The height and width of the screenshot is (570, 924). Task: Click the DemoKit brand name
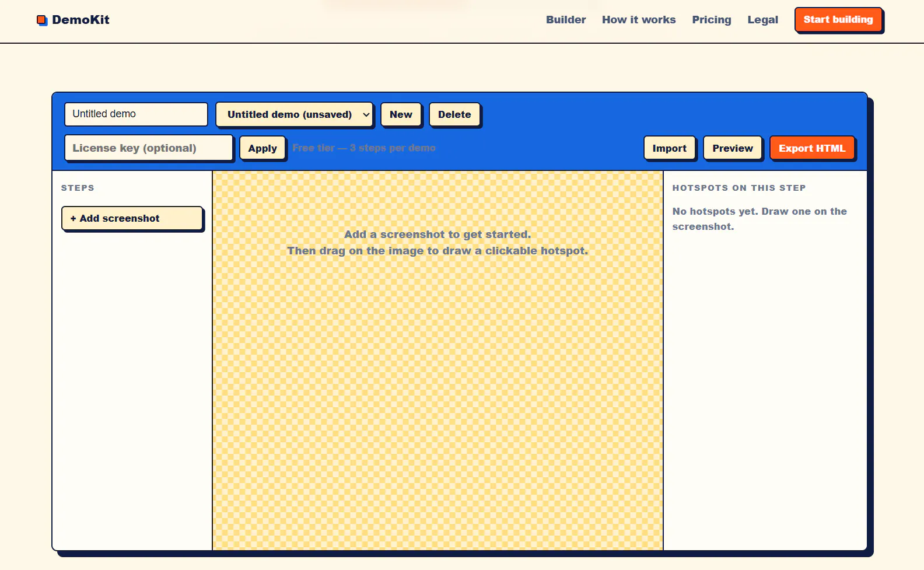click(x=80, y=20)
